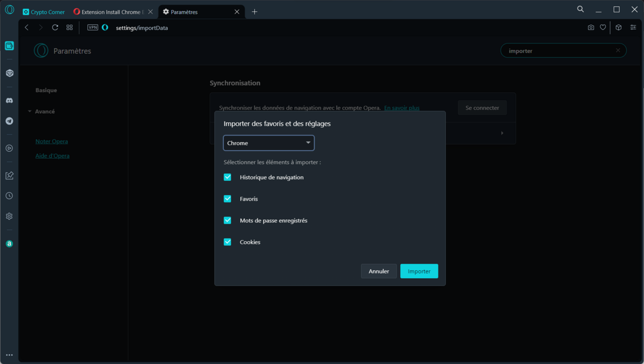Click the 'importer' settings search field
The width and height of the screenshot is (644, 364).
tap(563, 50)
